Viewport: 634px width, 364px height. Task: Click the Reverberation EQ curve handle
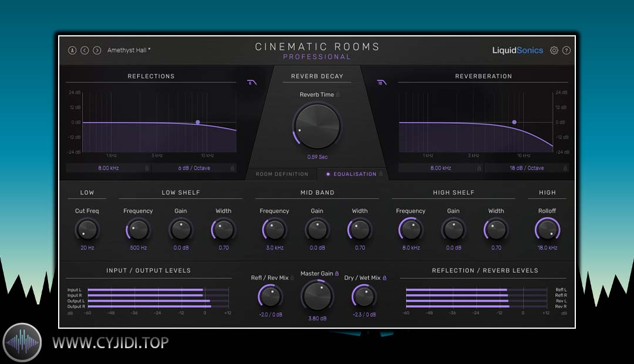pos(514,122)
